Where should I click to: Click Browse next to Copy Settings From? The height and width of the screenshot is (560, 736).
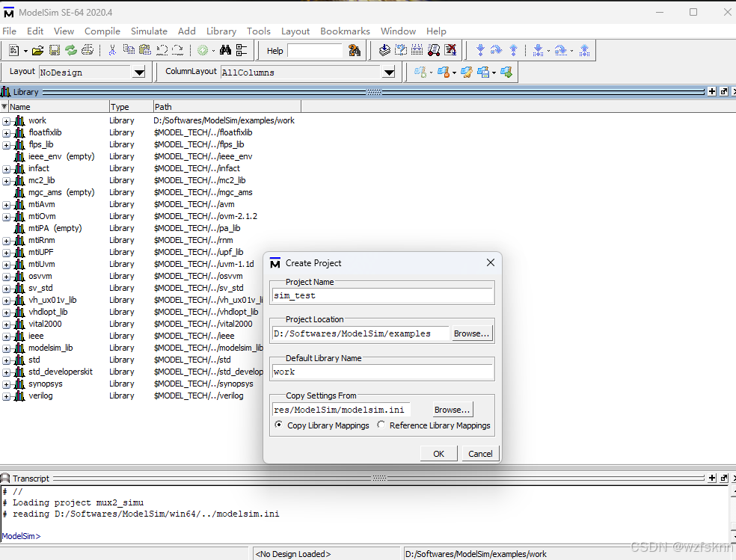click(452, 410)
